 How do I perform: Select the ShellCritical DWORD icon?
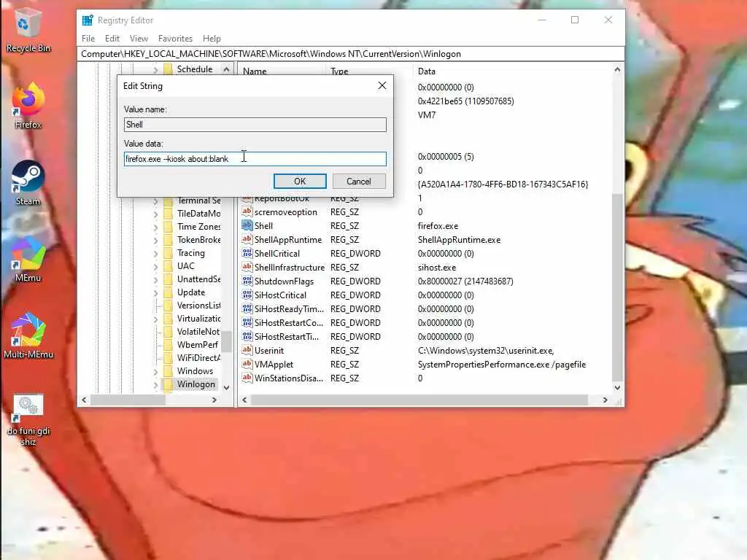coord(247,253)
